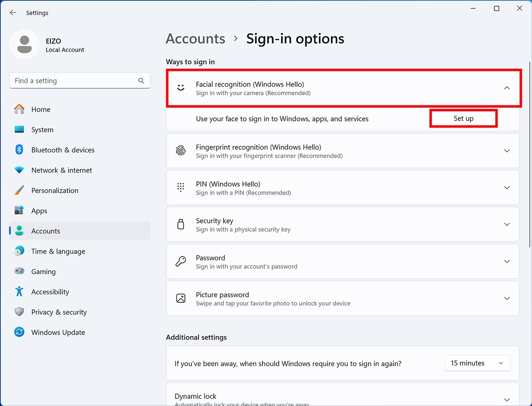Viewport: 532px width, 406px height.
Task: Click the search magnifier icon
Action: point(141,81)
